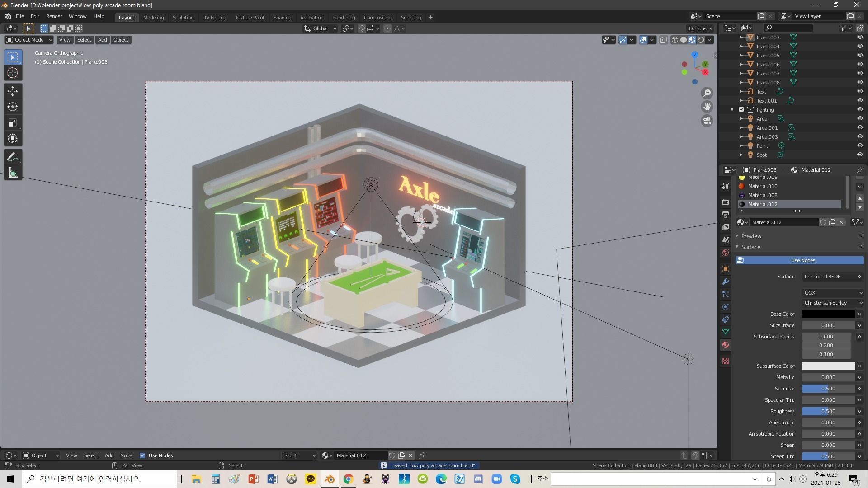This screenshot has width=868, height=488.
Task: Collapse the lighting collection in outliner
Action: tap(732, 110)
